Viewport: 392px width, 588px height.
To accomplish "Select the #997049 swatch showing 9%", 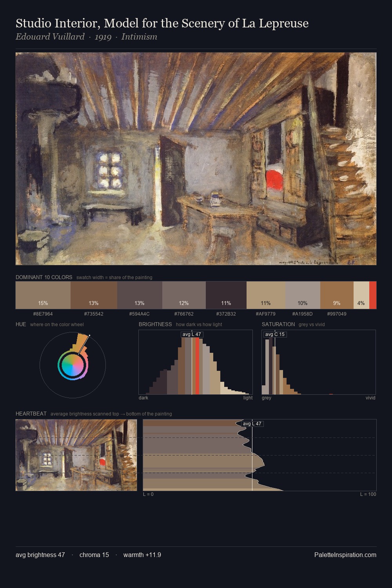I will tap(337, 295).
